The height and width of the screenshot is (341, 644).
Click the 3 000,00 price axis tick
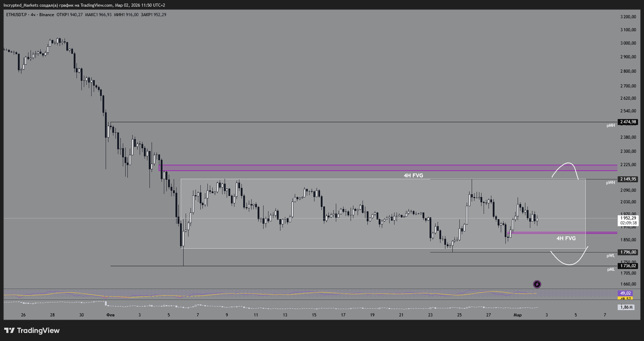[628, 43]
